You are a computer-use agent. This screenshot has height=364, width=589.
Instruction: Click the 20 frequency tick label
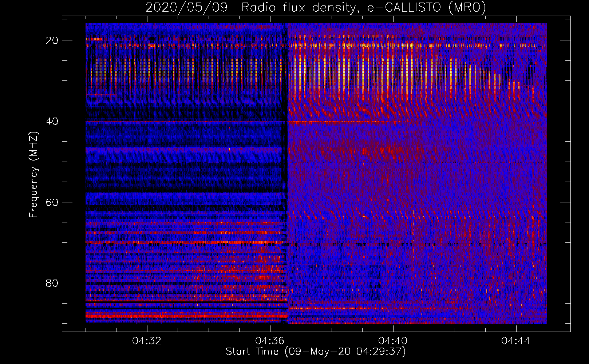52,40
